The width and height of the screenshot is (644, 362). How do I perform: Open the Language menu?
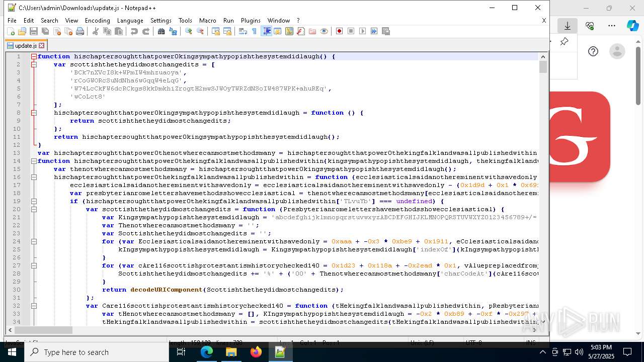click(130, 21)
